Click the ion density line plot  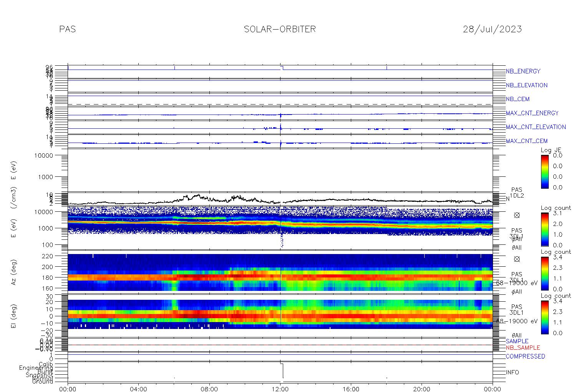(280, 199)
